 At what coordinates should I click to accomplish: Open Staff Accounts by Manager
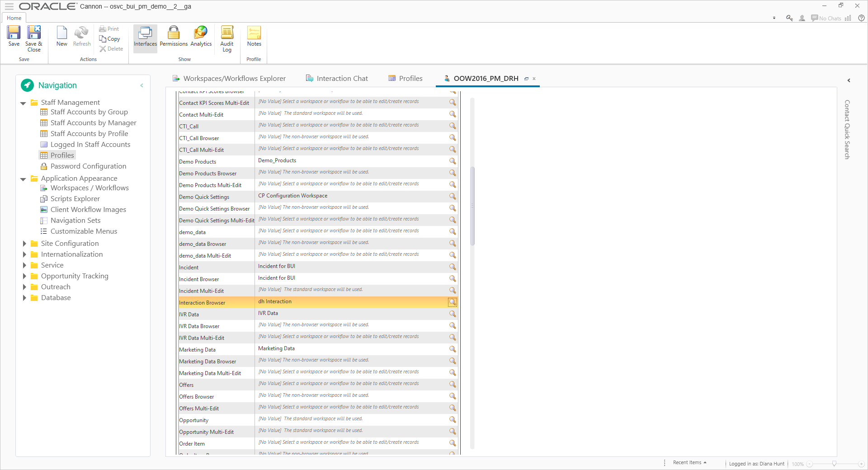coord(89,123)
